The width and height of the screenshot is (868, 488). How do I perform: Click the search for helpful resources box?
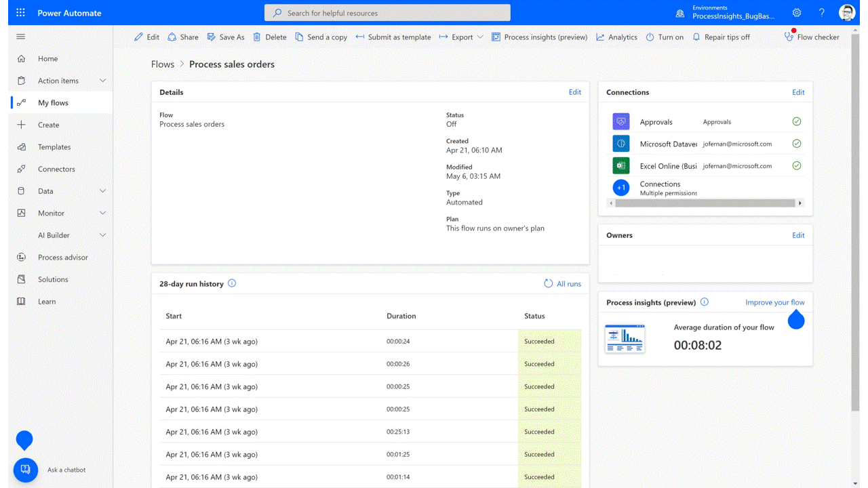pos(387,13)
